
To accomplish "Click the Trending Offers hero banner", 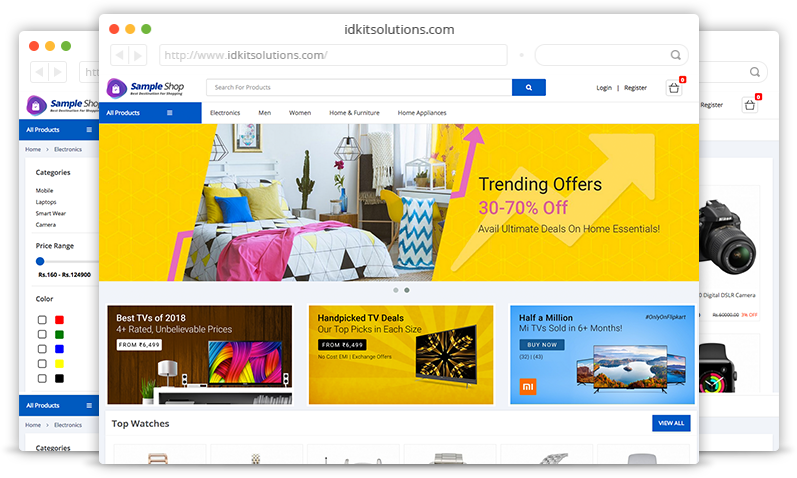I will click(x=399, y=202).
